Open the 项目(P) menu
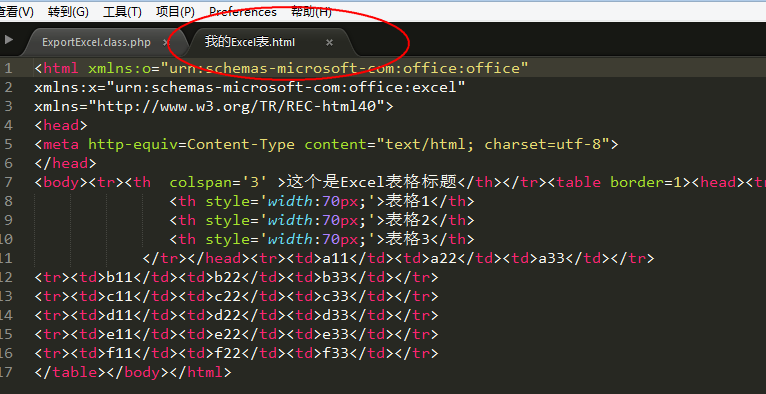Image resolution: width=766 pixels, height=394 pixels. point(175,12)
